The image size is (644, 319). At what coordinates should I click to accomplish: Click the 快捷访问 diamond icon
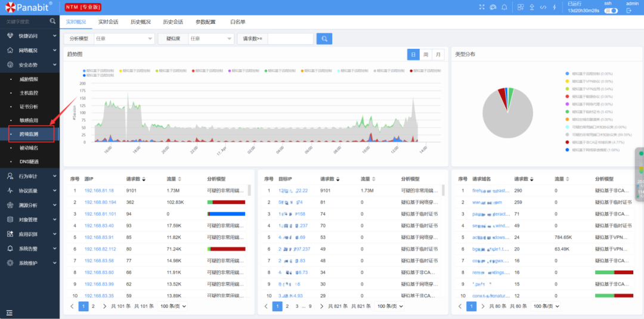click(10, 36)
